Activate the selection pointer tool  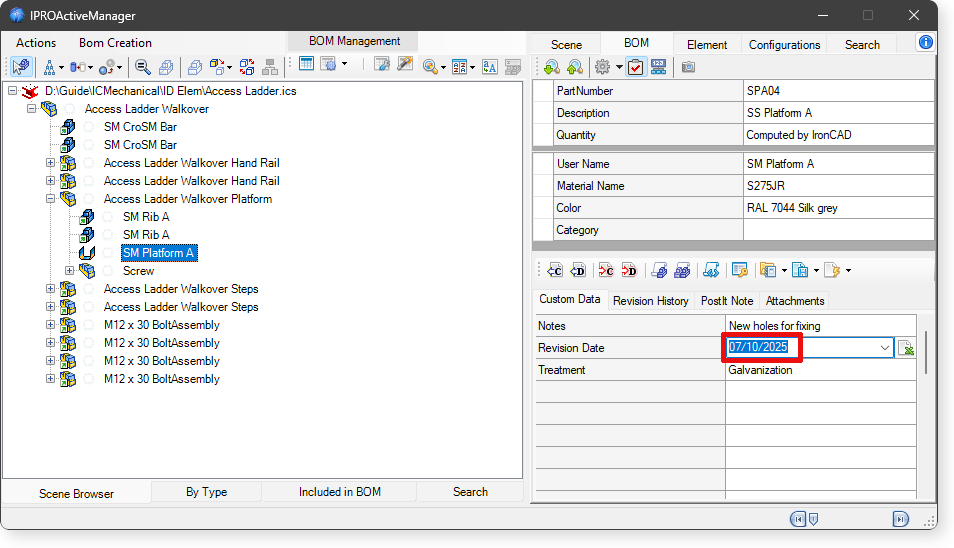tap(21, 66)
